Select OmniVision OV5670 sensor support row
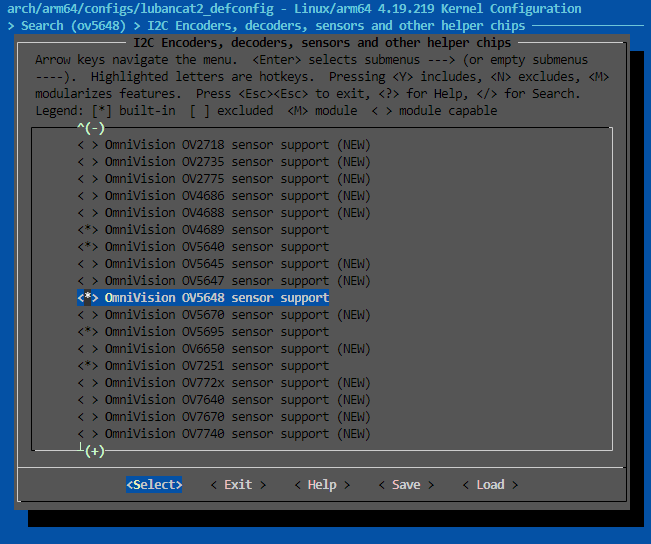 click(224, 315)
